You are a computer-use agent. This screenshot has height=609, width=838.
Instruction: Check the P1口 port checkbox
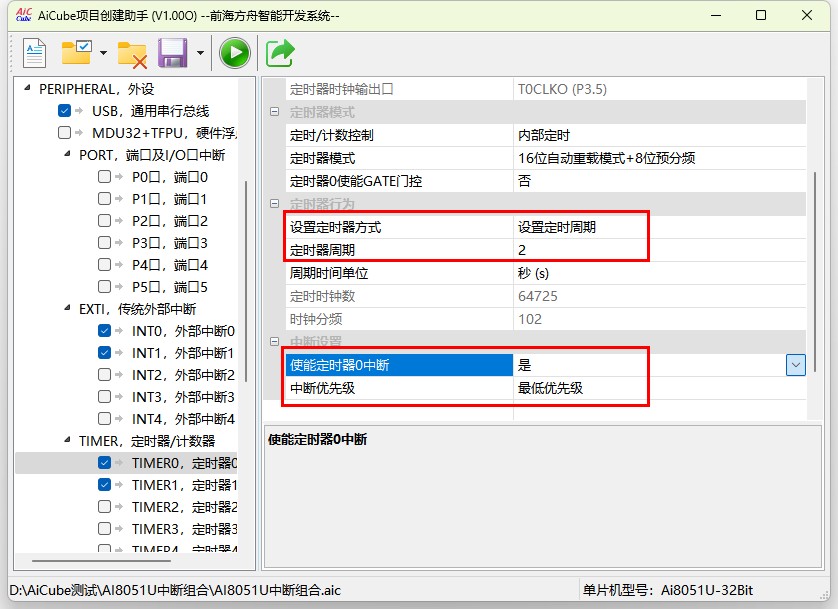(105, 199)
